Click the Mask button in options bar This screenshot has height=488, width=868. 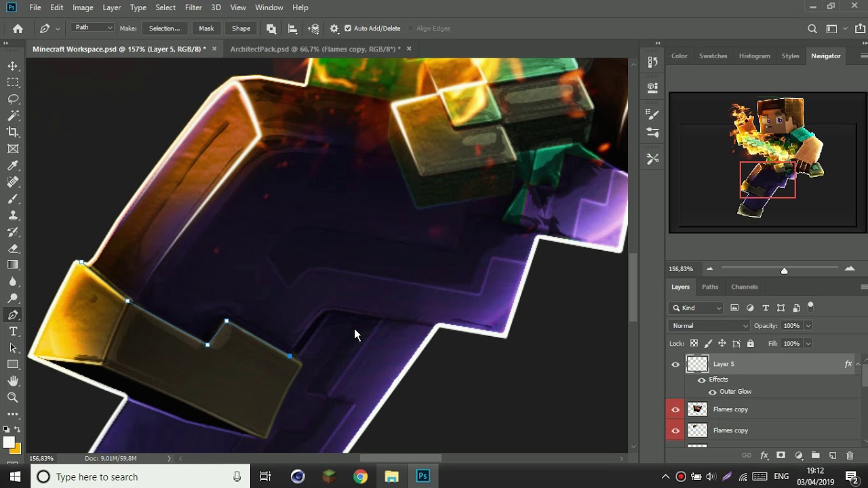click(x=206, y=28)
